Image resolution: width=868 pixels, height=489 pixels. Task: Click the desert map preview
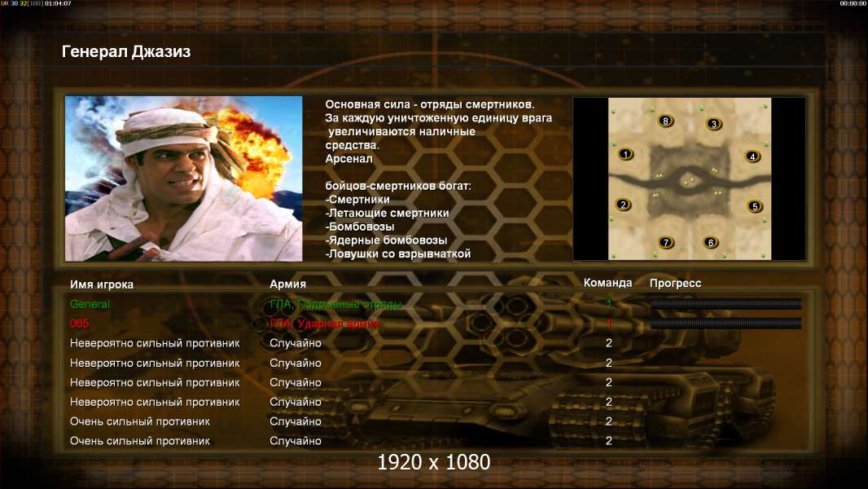tap(689, 178)
